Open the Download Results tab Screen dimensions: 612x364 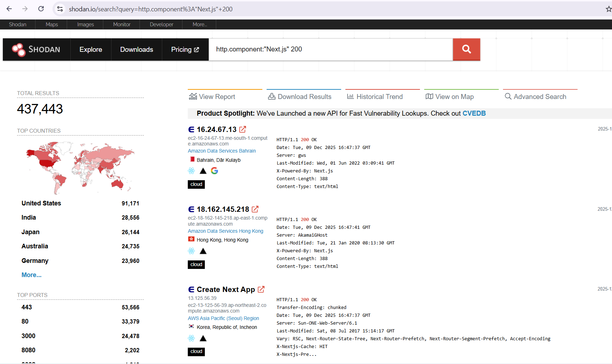click(304, 96)
